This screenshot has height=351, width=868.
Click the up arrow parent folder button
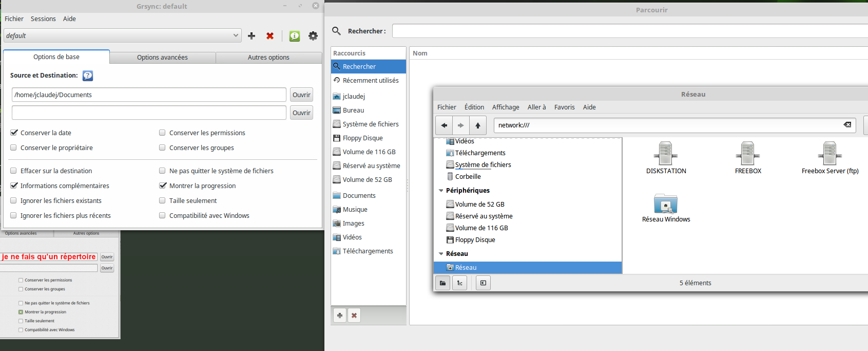478,125
